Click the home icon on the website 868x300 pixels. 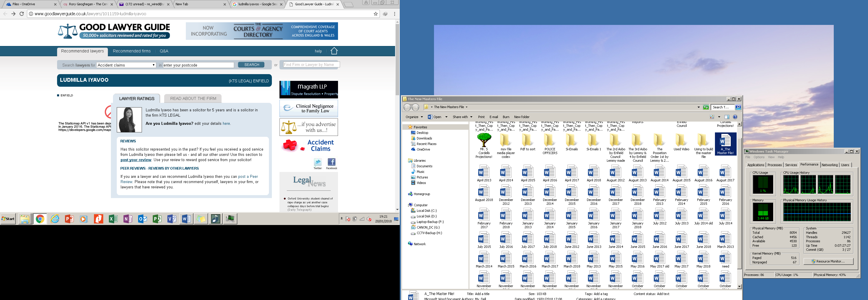pyautogui.click(x=334, y=51)
